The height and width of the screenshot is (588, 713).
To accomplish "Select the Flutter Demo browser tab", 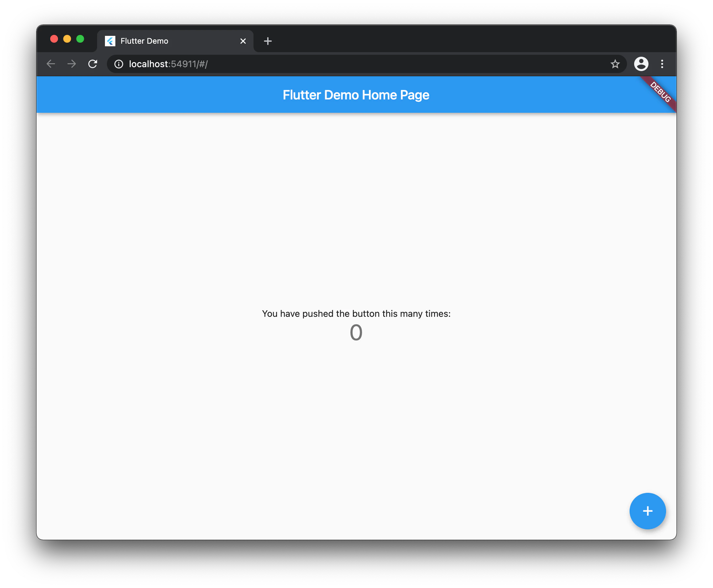I will click(175, 41).
